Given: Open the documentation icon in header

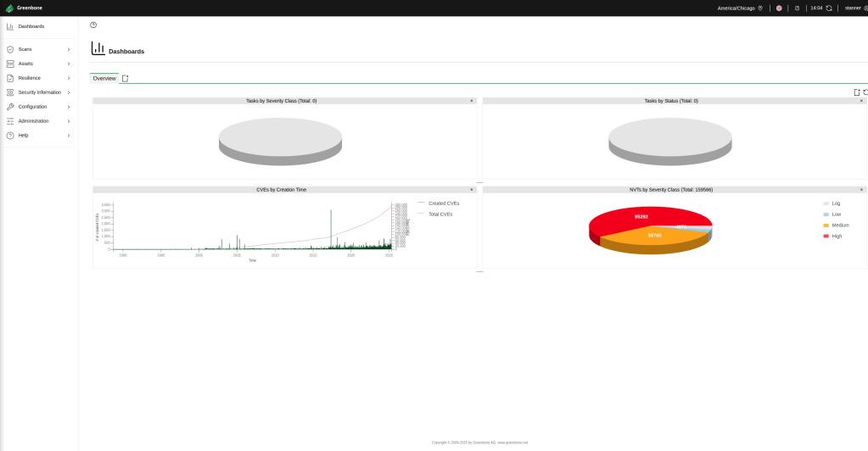Looking at the screenshot, I should (x=797, y=8).
